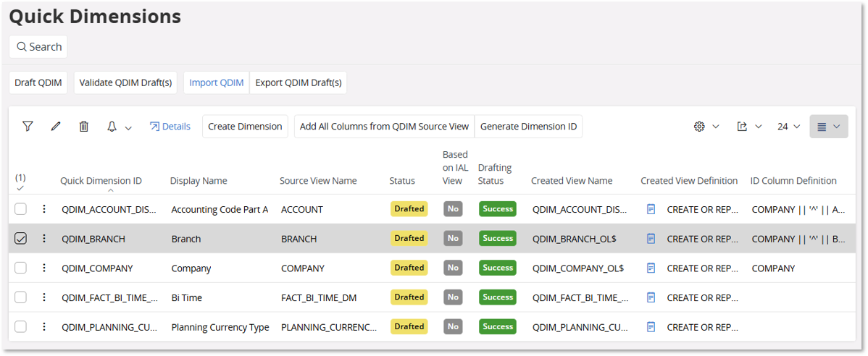This screenshot has height=356, width=868.
Task: Click the Draft QDIM button
Action: [38, 83]
